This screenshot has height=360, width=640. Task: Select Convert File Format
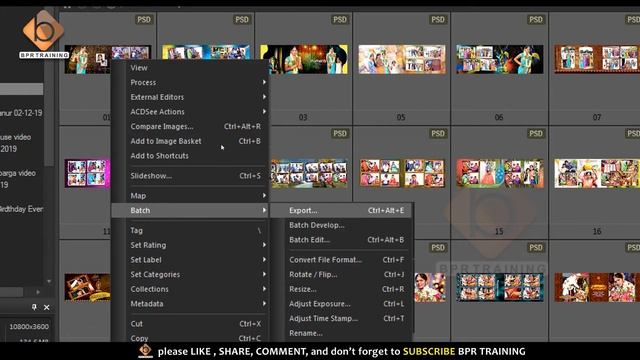tap(341, 260)
